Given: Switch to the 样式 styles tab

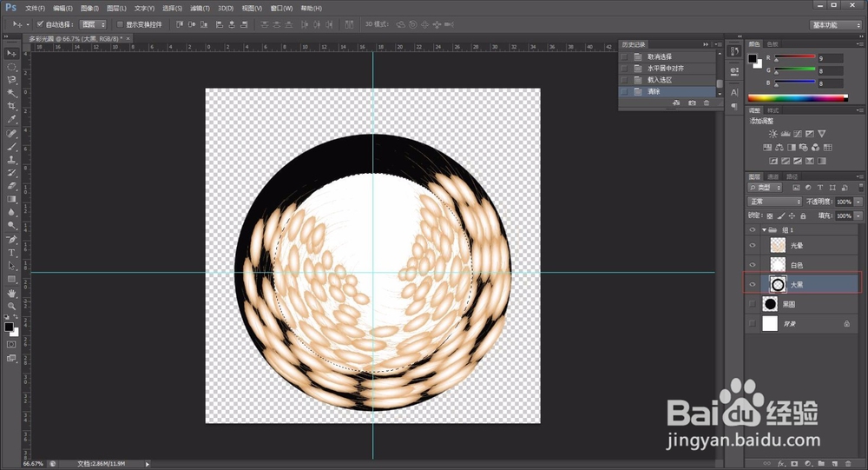Looking at the screenshot, I should pyautogui.click(x=773, y=110).
